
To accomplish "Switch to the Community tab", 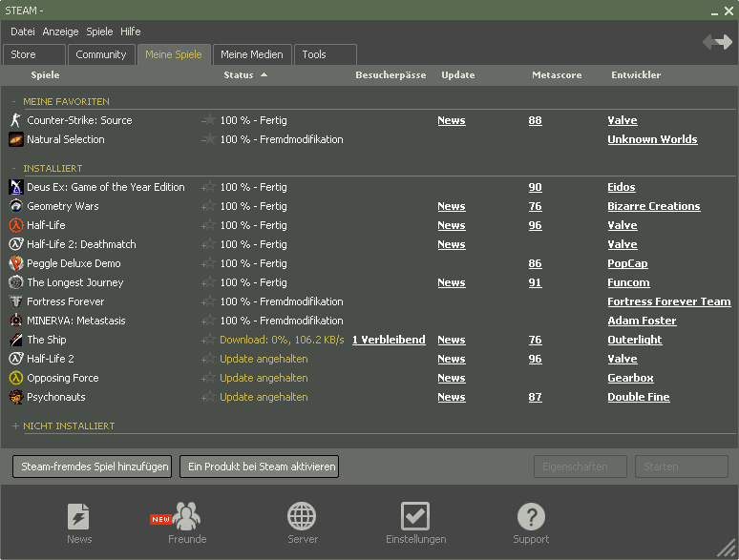I will tap(101, 54).
